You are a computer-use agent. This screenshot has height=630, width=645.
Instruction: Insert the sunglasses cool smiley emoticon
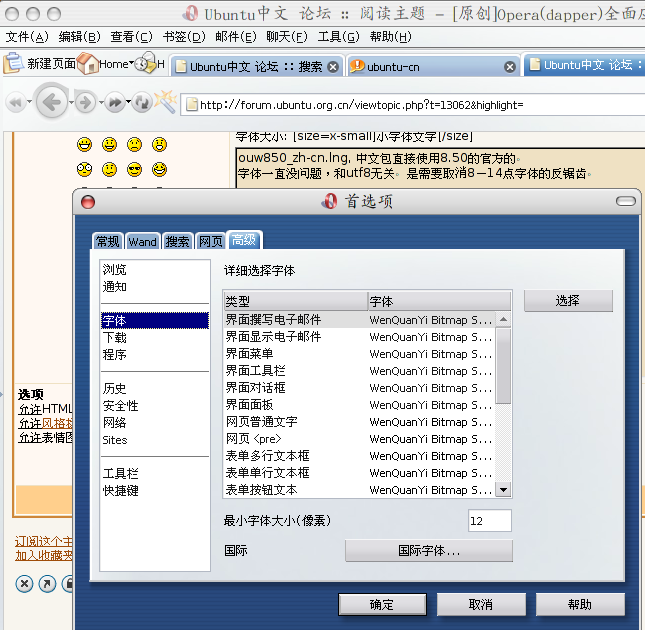point(135,169)
